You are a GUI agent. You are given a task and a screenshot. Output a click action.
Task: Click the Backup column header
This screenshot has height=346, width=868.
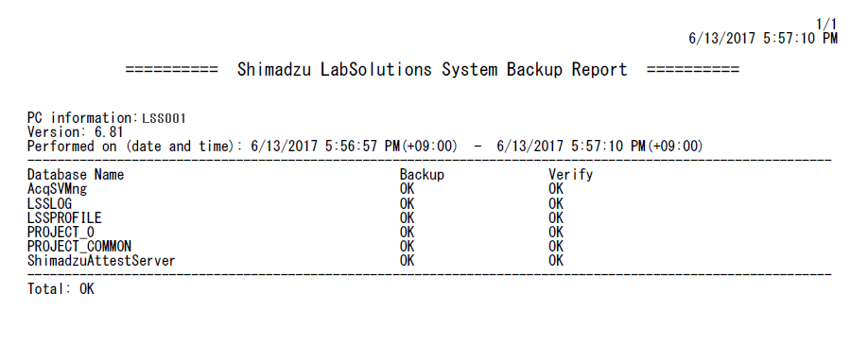pos(422,175)
